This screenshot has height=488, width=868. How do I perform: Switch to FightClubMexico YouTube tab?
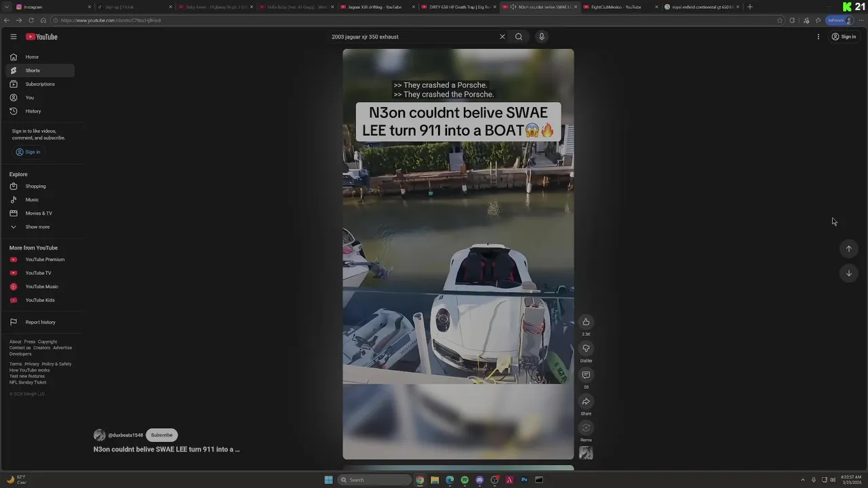[620, 7]
